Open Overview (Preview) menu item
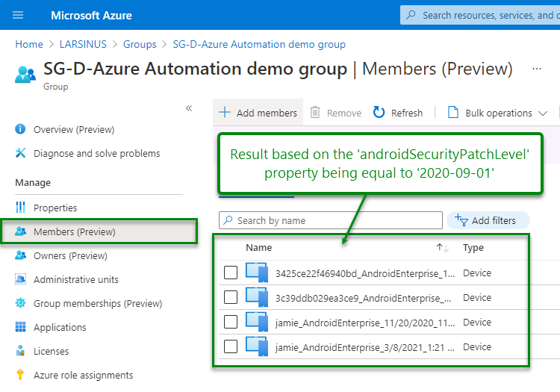The width and height of the screenshot is (560, 392). 74,129
